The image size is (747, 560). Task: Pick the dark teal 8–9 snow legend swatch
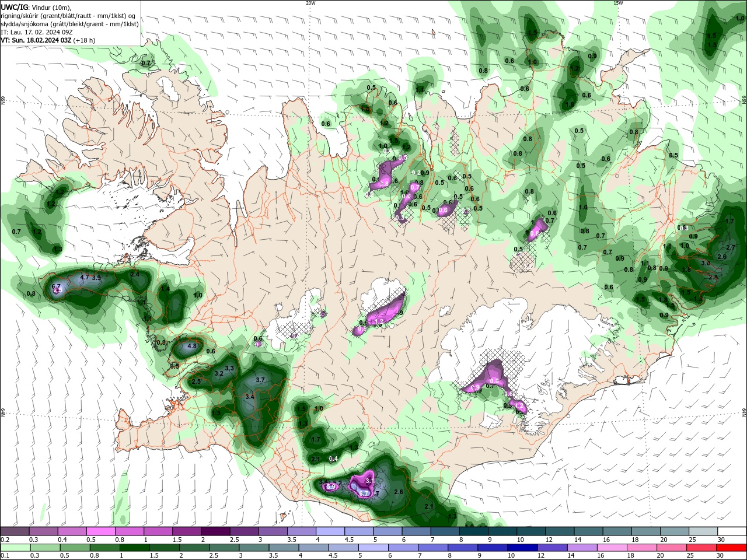(474, 531)
